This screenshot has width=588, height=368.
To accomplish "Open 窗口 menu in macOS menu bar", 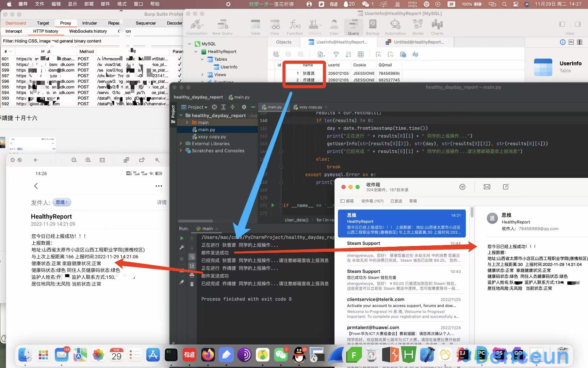I will pos(138,4).
